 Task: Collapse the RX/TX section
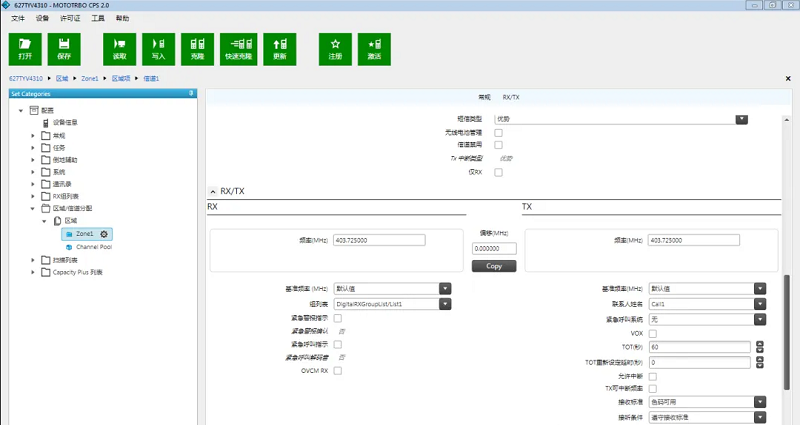212,190
